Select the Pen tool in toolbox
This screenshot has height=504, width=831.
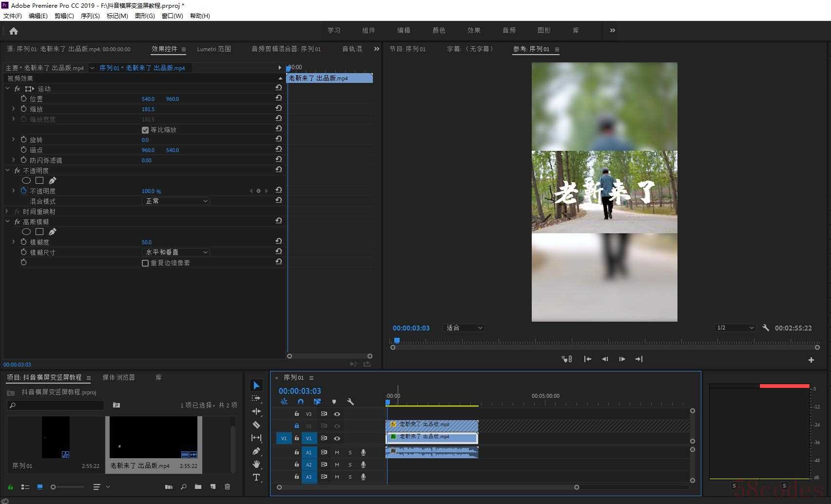[x=256, y=451]
